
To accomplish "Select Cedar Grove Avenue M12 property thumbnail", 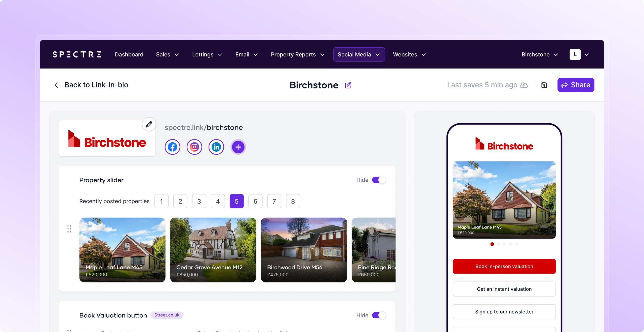I will click(213, 250).
